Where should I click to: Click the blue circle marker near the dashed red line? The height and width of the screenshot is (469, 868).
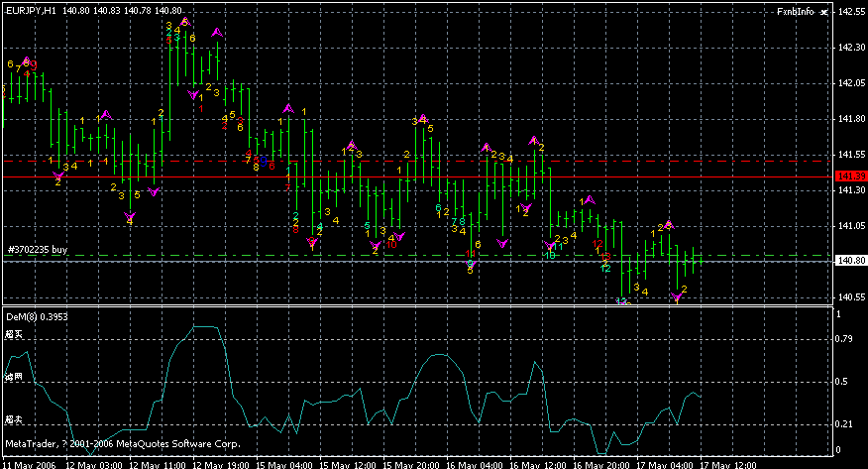[264, 161]
